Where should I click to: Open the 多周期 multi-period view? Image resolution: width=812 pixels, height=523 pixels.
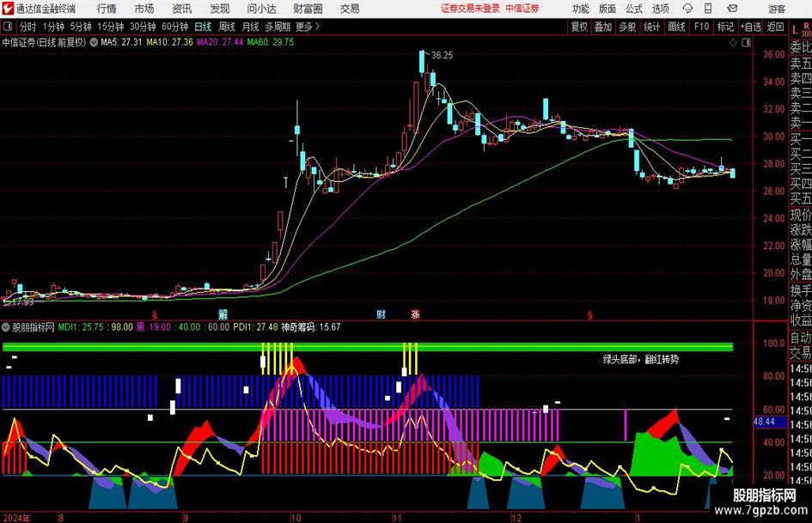click(278, 27)
